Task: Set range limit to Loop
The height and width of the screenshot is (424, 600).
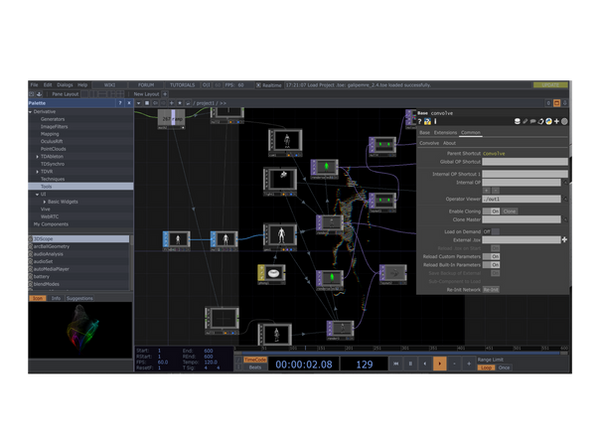Action: [486, 367]
